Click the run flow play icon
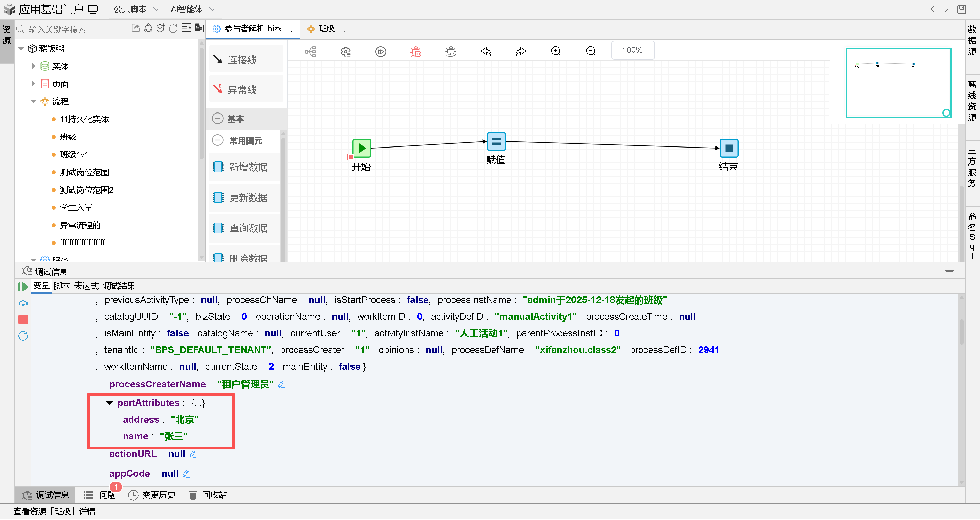This screenshot has height=520, width=980. tap(380, 51)
